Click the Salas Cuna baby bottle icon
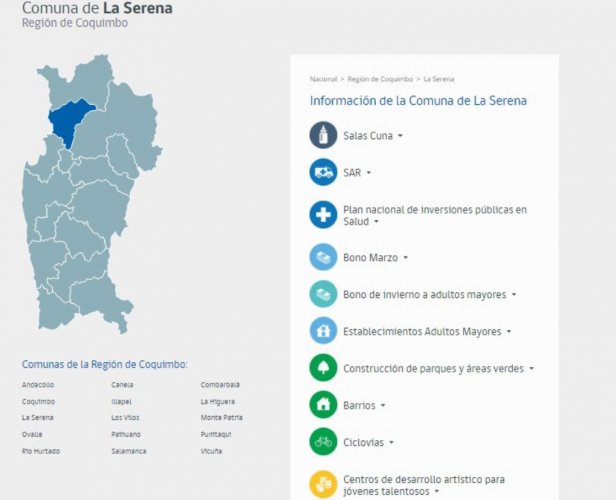Image resolution: width=616 pixels, height=500 pixels. [323, 135]
